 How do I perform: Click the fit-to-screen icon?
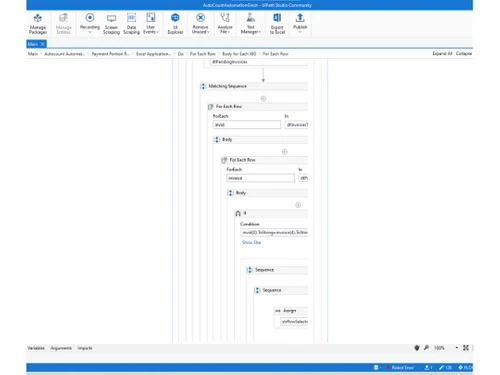click(x=466, y=348)
